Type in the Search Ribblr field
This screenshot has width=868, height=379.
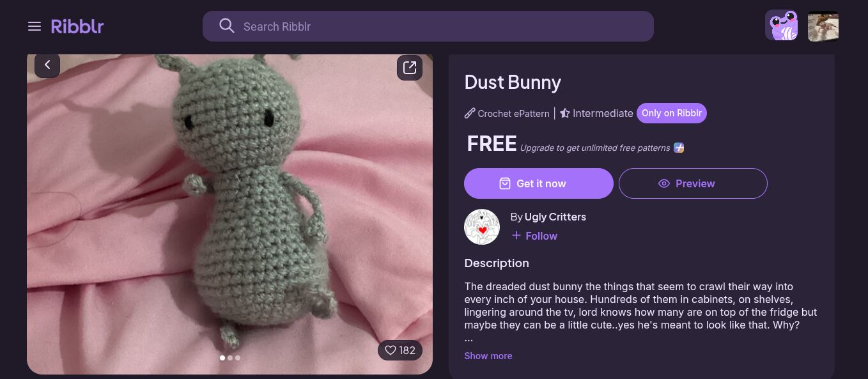pyautogui.click(x=441, y=26)
